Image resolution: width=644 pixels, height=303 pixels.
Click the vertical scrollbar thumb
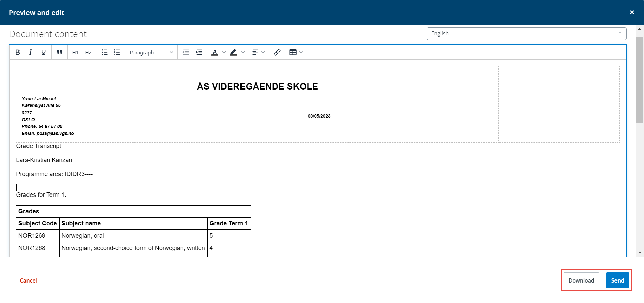point(640,80)
